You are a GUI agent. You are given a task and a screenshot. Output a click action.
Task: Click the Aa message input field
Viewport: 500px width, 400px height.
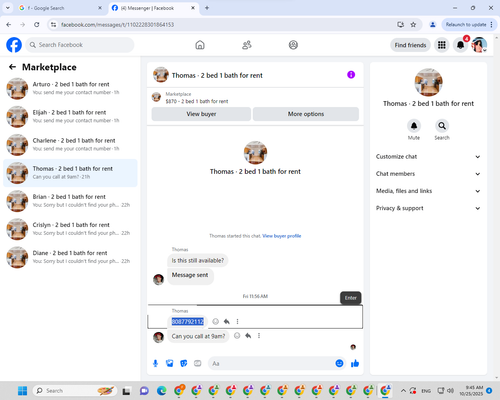[272, 363]
